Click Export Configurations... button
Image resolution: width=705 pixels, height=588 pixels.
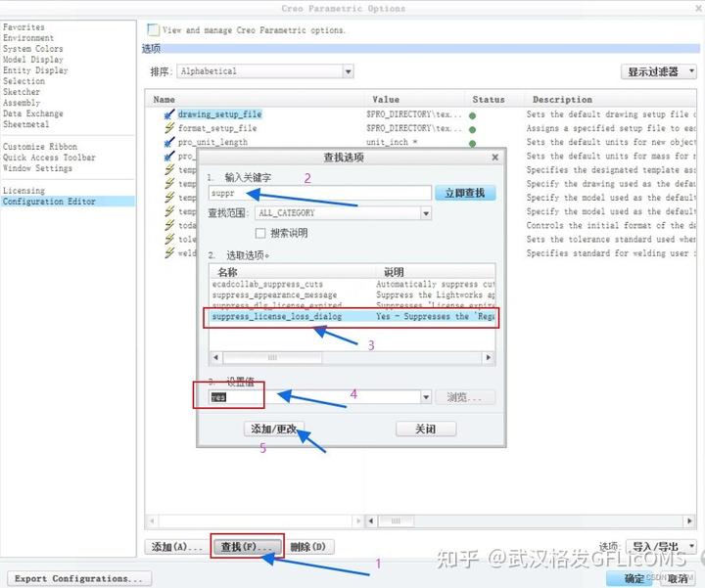pos(78,578)
